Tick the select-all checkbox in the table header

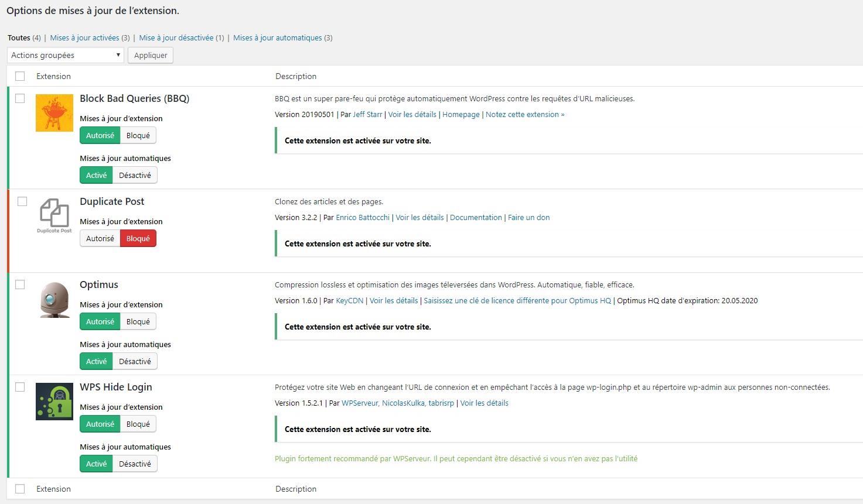(x=20, y=76)
